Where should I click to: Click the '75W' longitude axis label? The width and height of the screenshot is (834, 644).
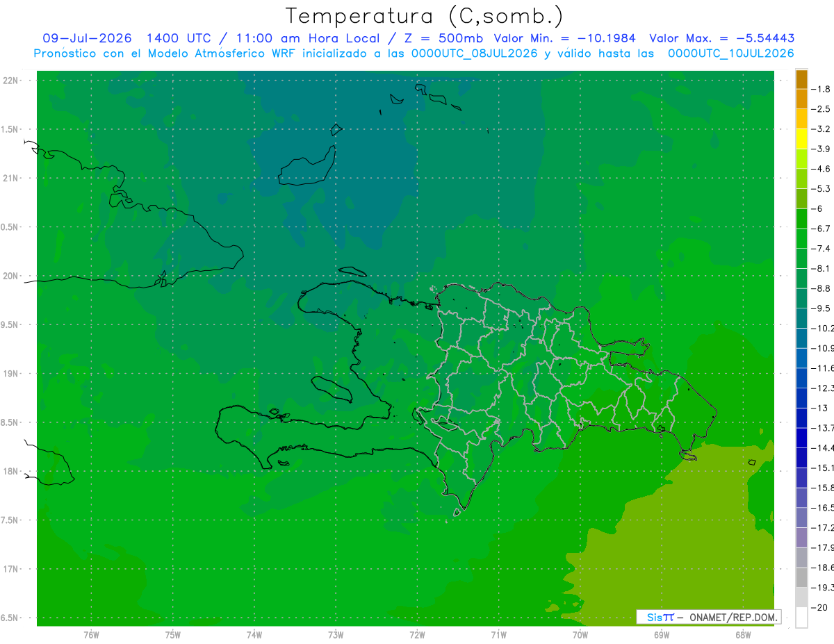pyautogui.click(x=172, y=635)
